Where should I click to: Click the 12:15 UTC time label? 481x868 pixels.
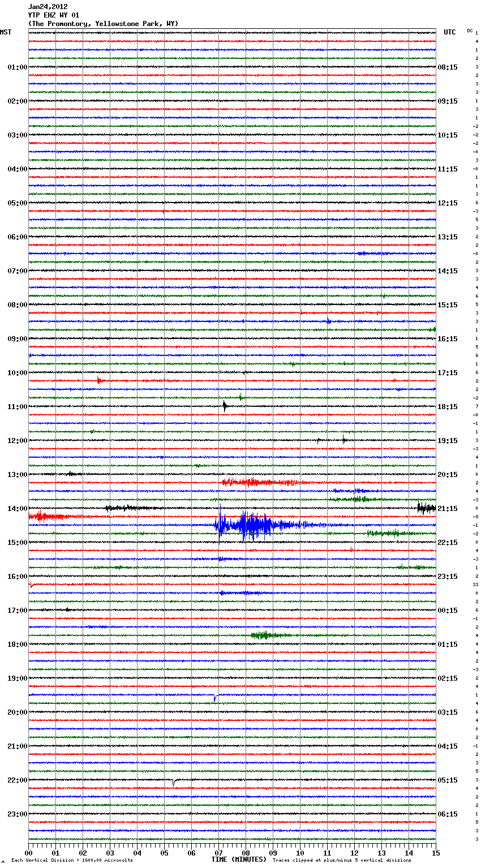pos(448,203)
